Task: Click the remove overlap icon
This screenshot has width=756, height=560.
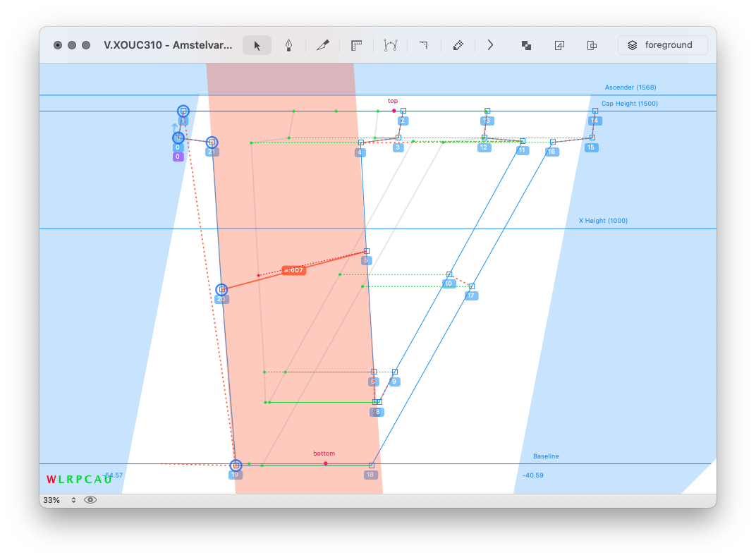Action: (526, 45)
